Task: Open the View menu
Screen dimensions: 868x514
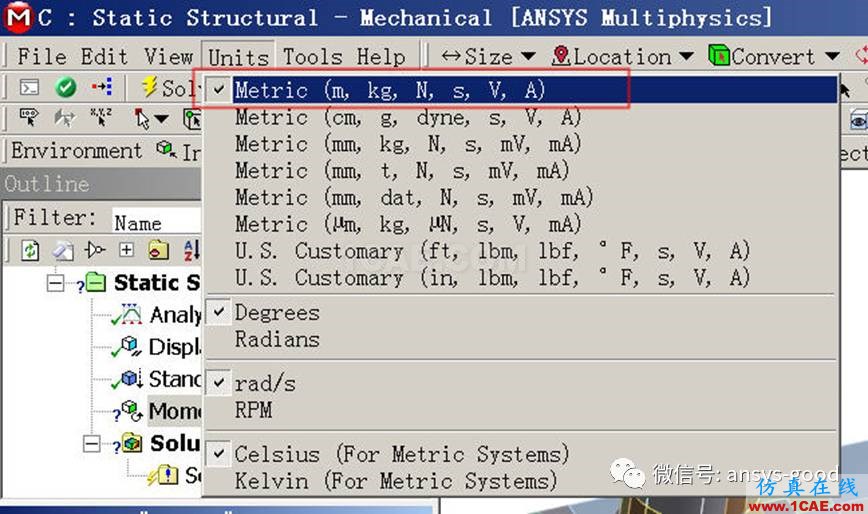Action: click(x=168, y=56)
